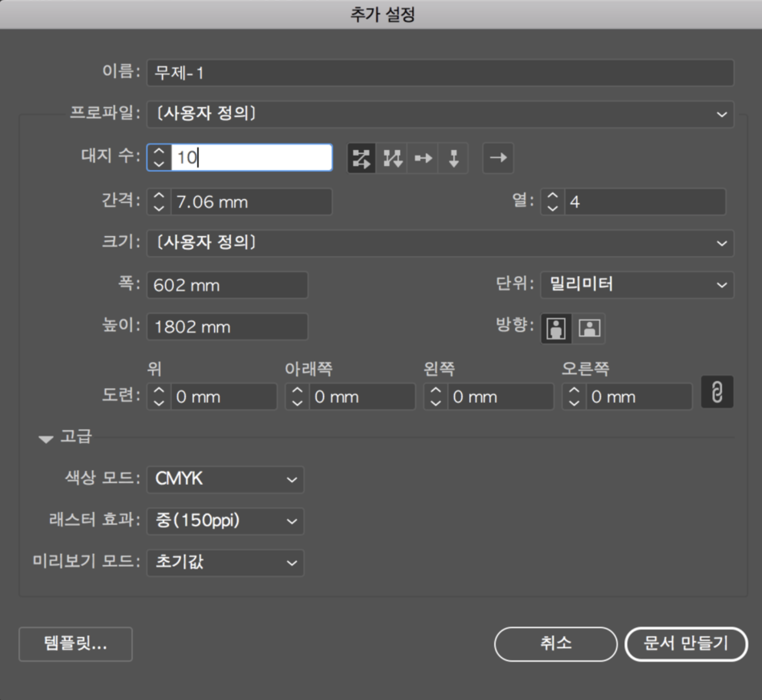The image size is (762, 700).
Task: Click the 높이 height field
Action: click(228, 327)
